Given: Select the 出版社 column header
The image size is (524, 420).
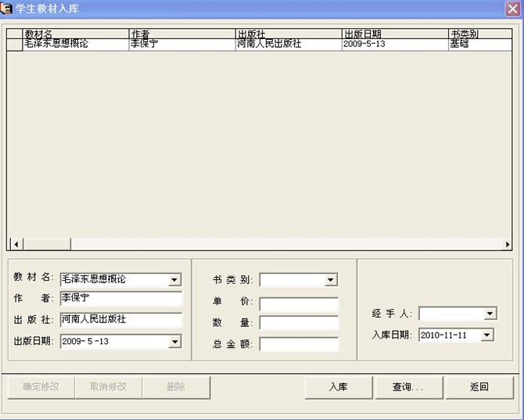Looking at the screenshot, I should (289, 34).
